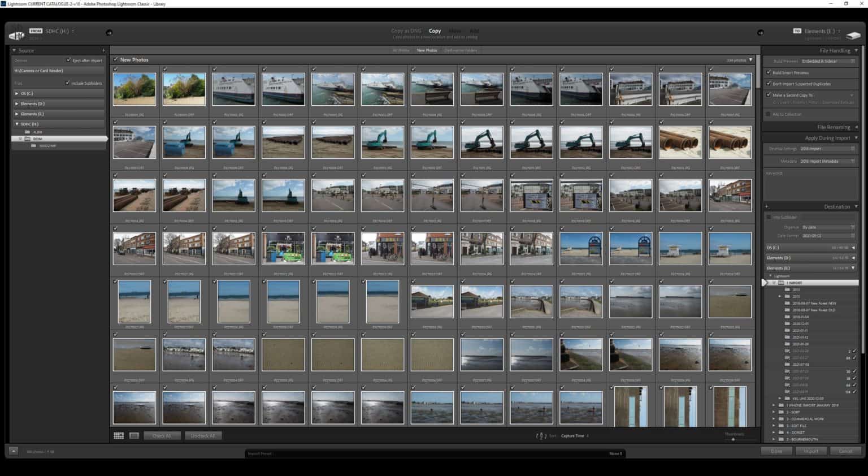The width and height of the screenshot is (868, 476).
Task: Click the Keywords input field
Action: click(811, 186)
